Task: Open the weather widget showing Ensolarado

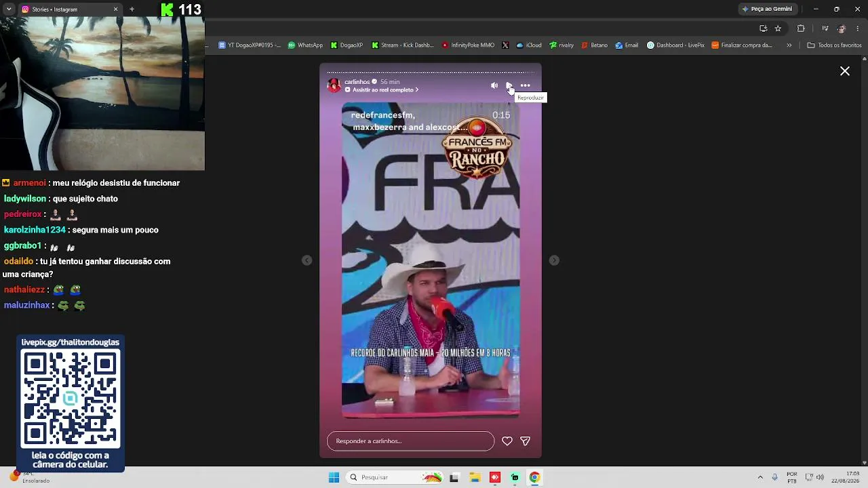Action: (x=31, y=476)
